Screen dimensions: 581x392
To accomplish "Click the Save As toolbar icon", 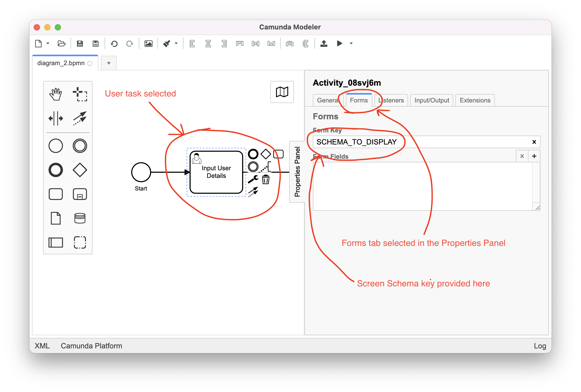I will click(96, 43).
